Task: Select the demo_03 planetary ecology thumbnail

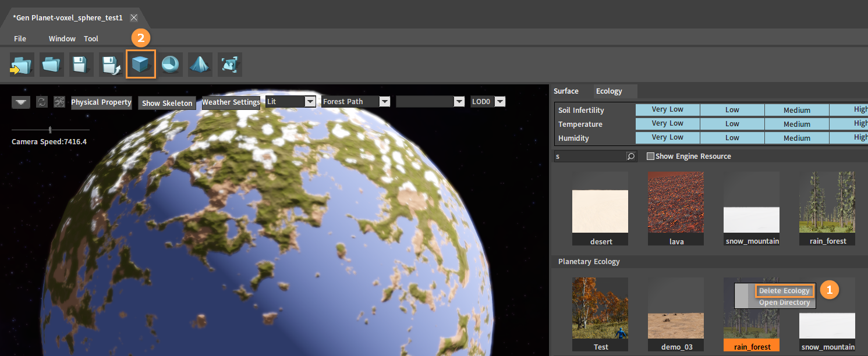Action: [x=676, y=315]
